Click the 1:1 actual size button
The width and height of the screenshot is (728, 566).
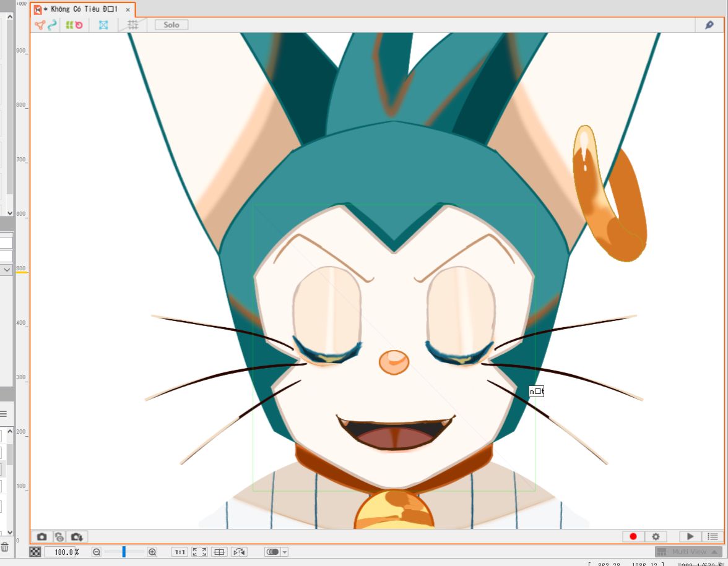click(180, 552)
